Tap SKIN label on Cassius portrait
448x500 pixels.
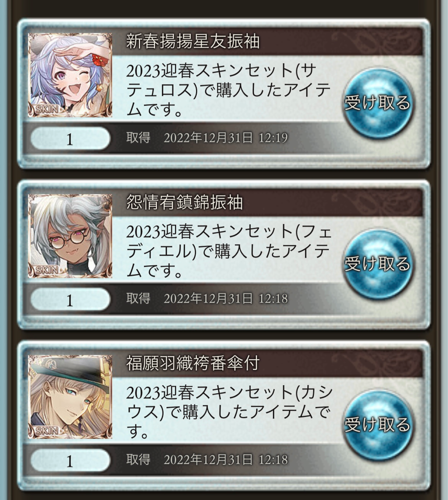pos(47,432)
